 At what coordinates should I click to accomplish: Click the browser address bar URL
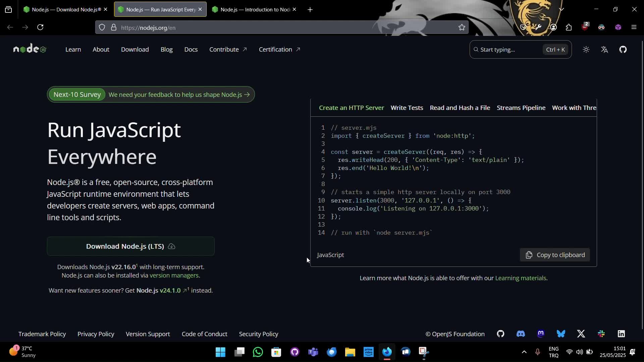282,27
